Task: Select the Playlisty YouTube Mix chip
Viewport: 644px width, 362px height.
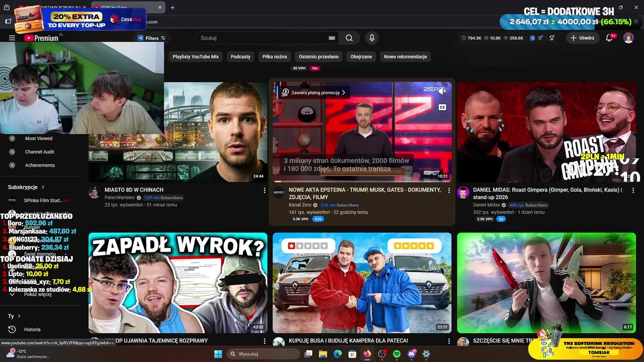Action: click(196, 57)
